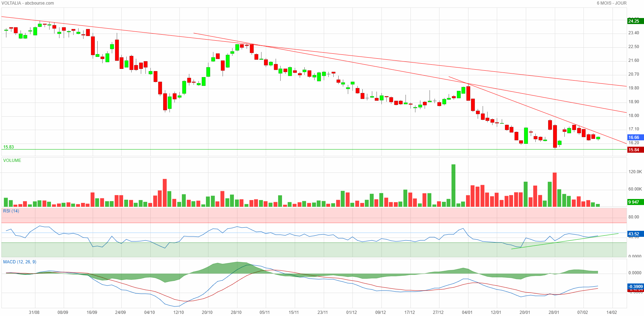Viewport: 644px width, 316px height.
Task: Select the blue 43.52 RSI value badge
Action: pyautogui.click(x=636, y=234)
